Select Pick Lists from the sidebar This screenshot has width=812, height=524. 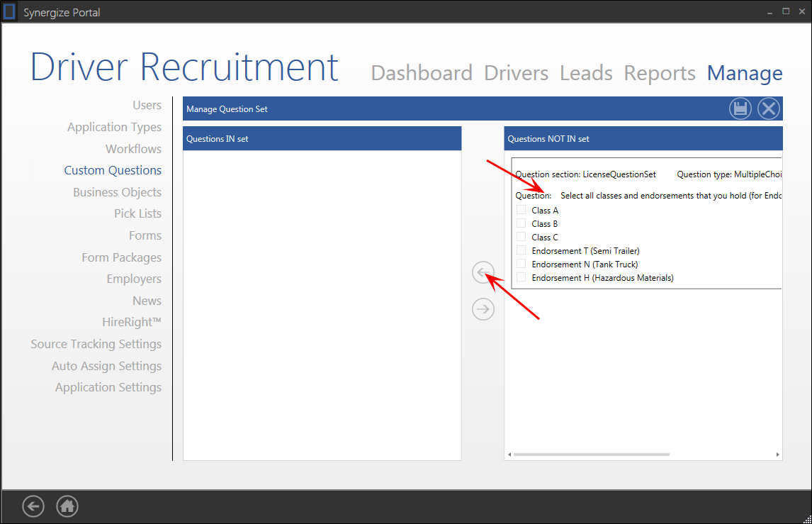(x=137, y=213)
